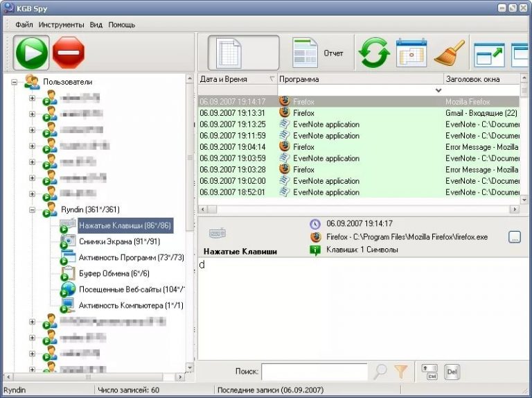Sort by Программа column header
532x398 pixels.
click(360, 79)
